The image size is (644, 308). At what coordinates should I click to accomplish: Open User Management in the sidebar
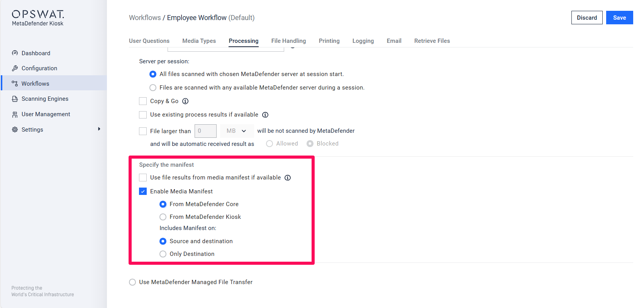pyautogui.click(x=54, y=114)
